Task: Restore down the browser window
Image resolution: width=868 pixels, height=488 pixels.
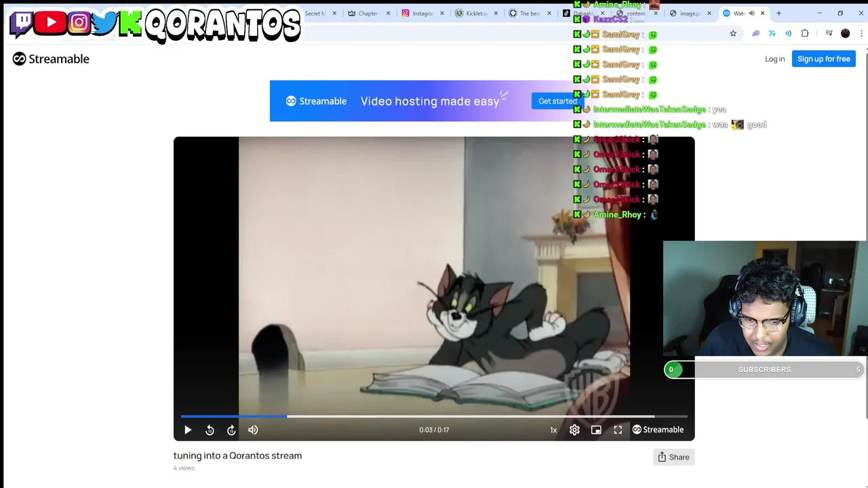Action: [840, 13]
